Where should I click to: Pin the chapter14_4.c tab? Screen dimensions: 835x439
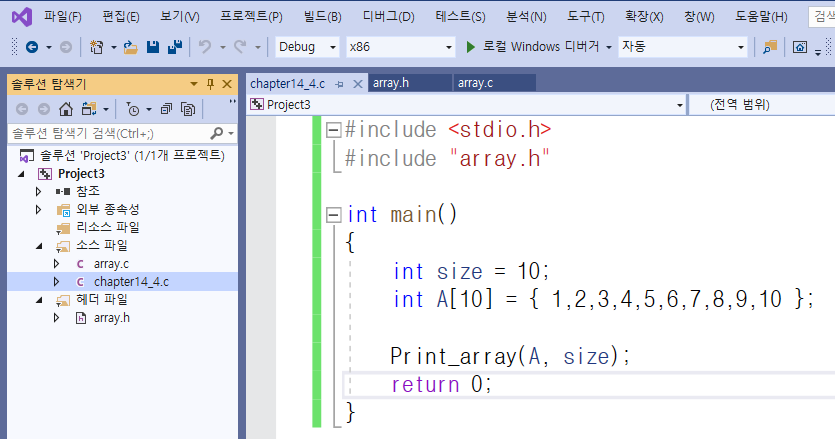point(339,84)
